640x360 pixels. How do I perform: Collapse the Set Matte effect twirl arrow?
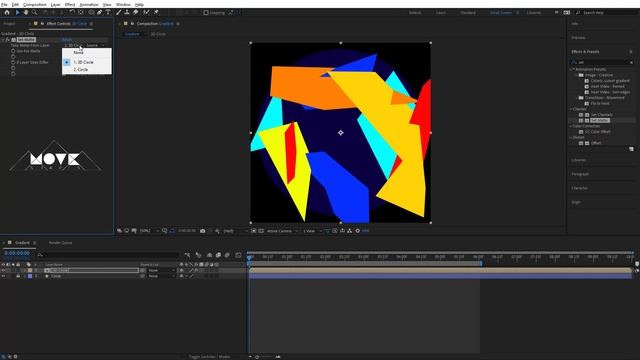(3, 40)
